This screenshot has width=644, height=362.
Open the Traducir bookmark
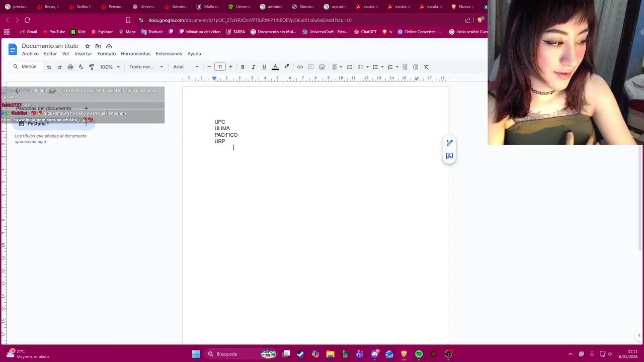[152, 32]
